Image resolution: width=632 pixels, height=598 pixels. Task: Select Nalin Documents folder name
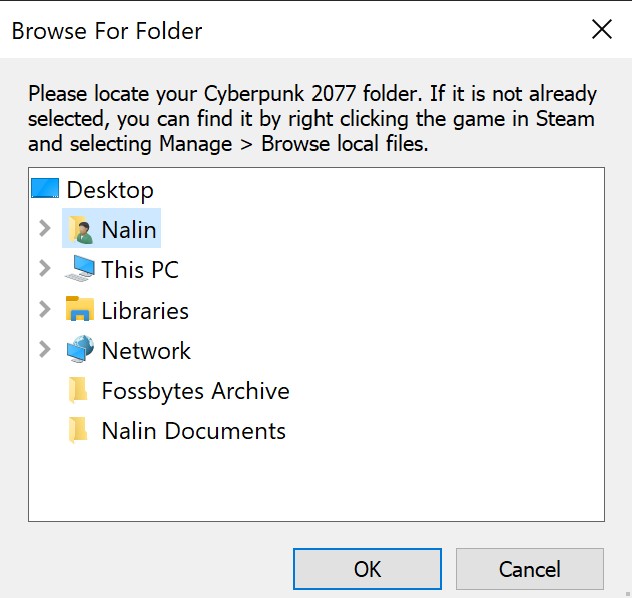193,431
